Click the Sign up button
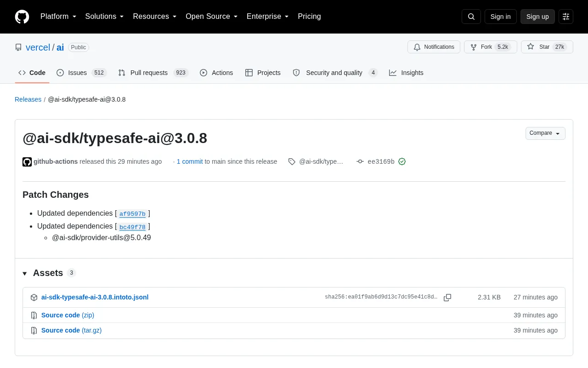 pyautogui.click(x=537, y=17)
